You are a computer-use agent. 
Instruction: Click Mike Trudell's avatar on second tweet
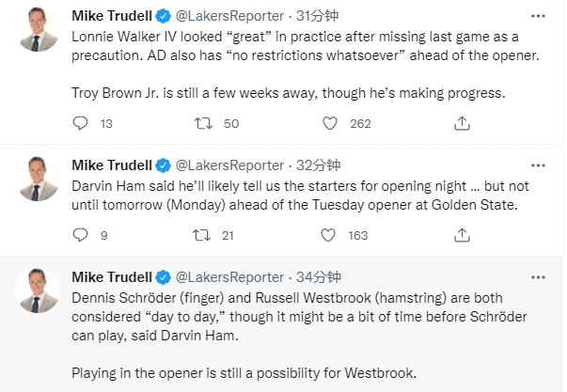(x=40, y=180)
